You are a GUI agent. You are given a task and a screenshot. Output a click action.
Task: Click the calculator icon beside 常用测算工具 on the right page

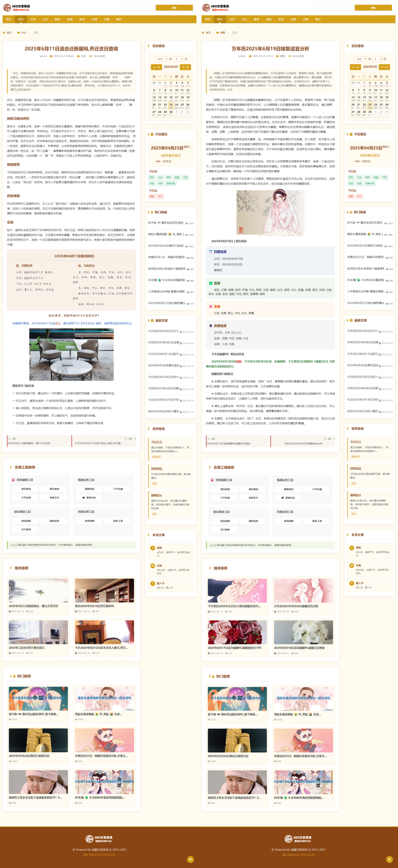(x=212, y=480)
